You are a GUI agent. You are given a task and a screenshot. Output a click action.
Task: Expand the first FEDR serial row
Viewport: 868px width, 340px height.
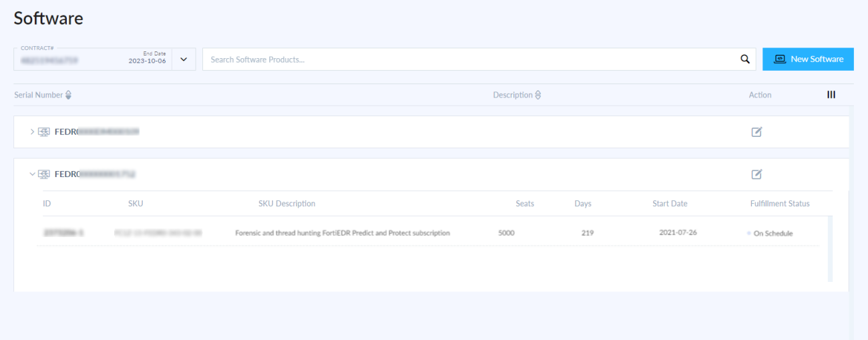tap(32, 132)
